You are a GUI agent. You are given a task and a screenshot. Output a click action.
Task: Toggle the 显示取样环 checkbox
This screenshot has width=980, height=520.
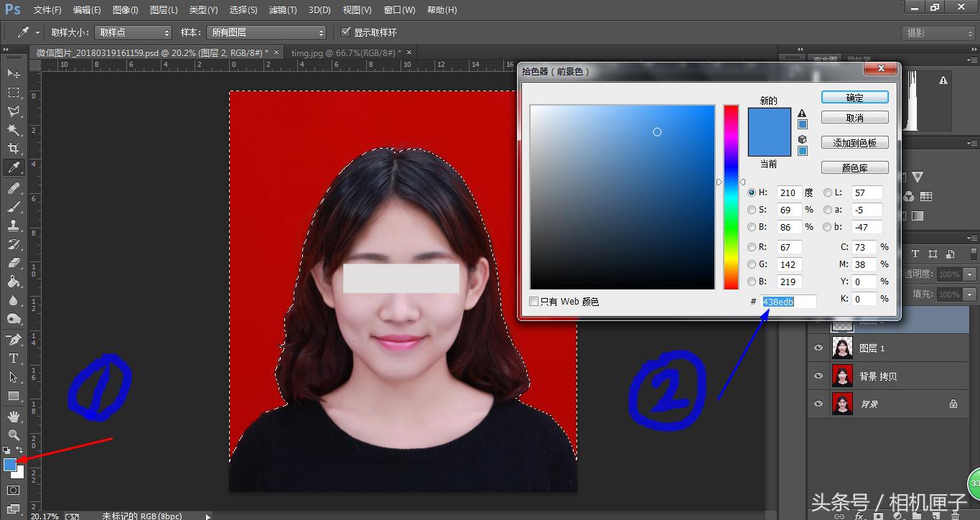tap(345, 32)
